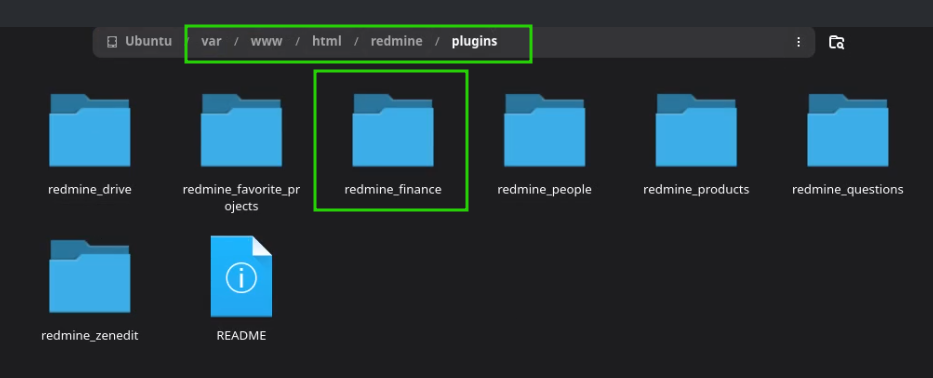This screenshot has height=378, width=933.
Task: Click the redmine_questions name label
Action: click(x=847, y=189)
